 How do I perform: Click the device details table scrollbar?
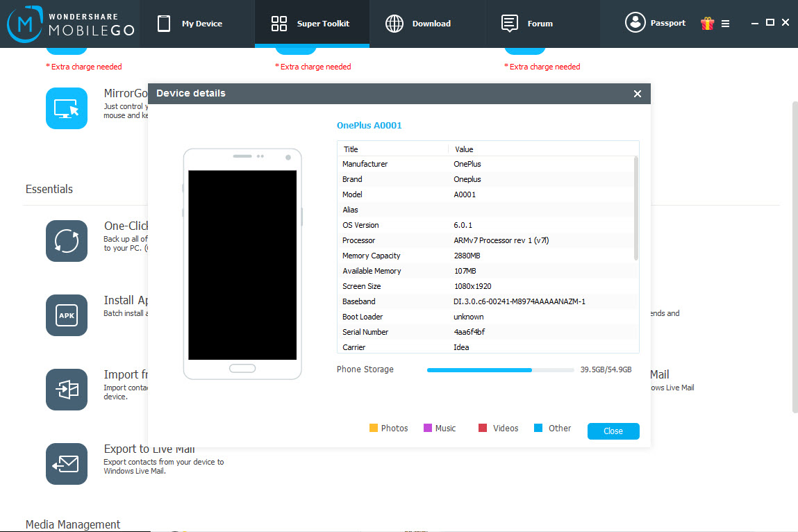coord(636,209)
